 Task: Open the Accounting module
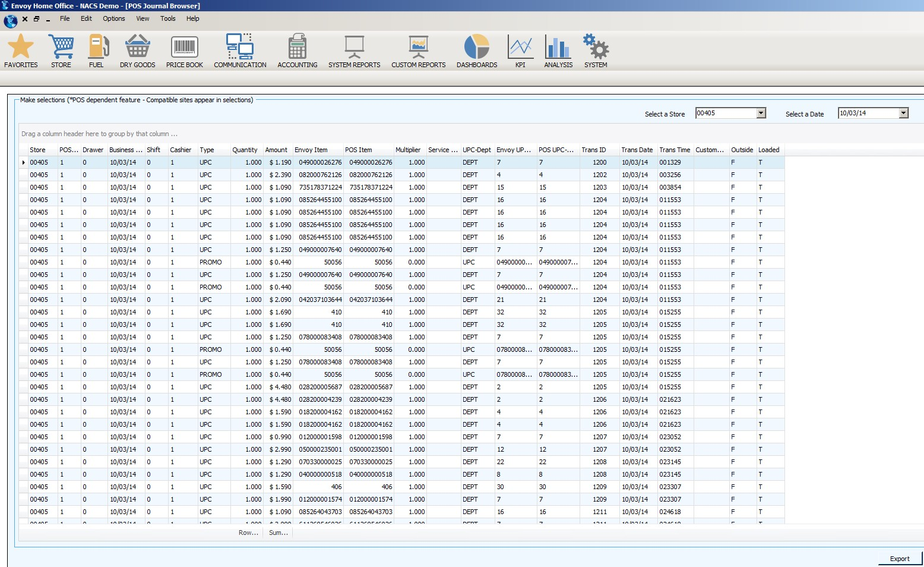[297, 50]
